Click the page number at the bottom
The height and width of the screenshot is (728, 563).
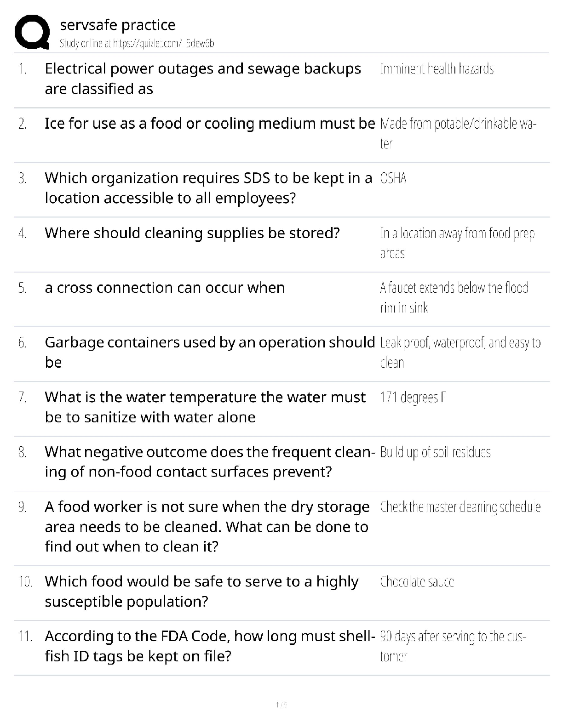tap(281, 705)
